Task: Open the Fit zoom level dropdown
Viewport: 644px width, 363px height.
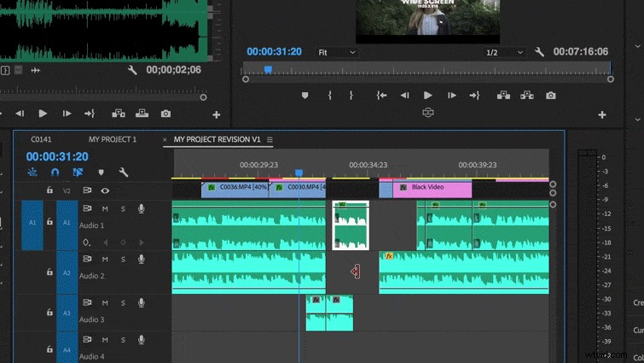Action: (x=336, y=52)
